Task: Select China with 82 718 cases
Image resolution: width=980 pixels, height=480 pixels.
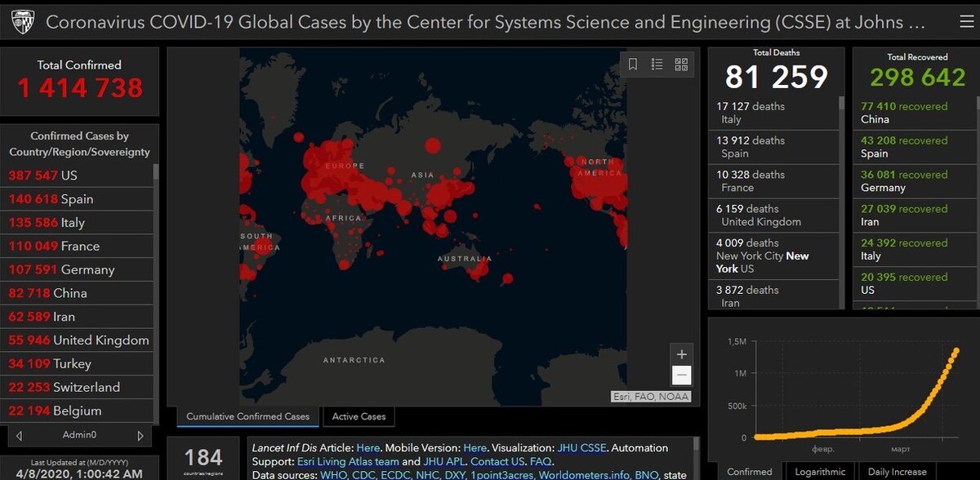Action: (77, 293)
